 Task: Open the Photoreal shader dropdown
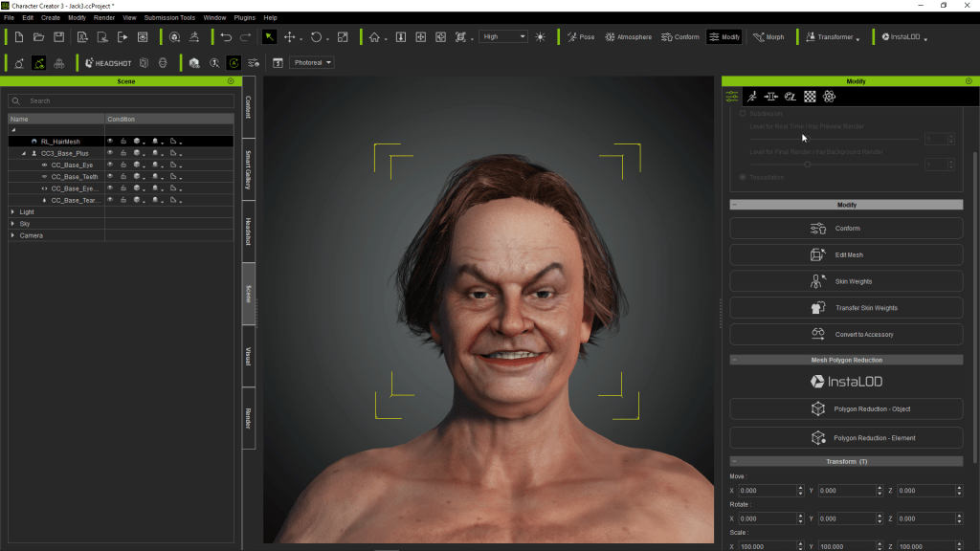click(x=314, y=63)
